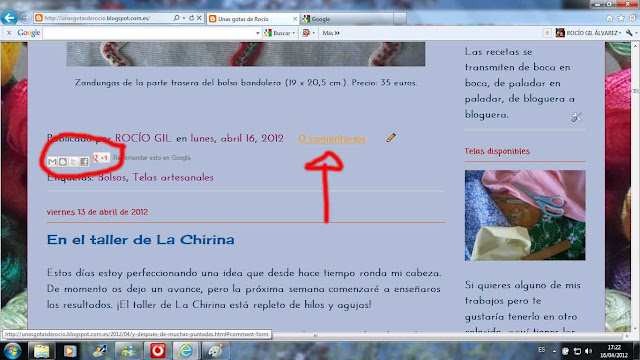
Task: Stop loading with the address bar X
Action: pos(199,18)
